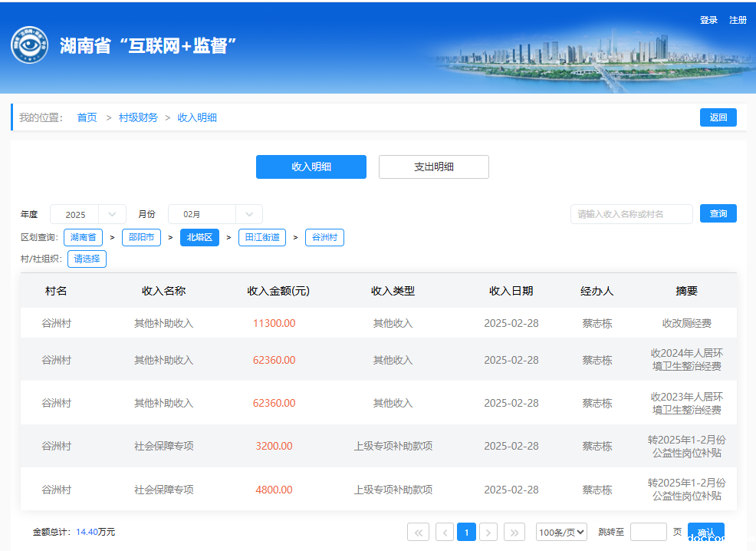
Task: Click the eye logo icon in header
Action: (x=29, y=45)
